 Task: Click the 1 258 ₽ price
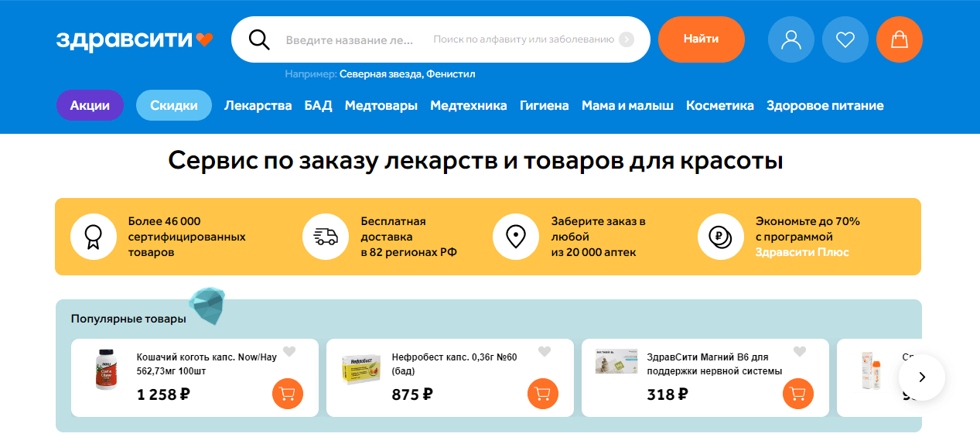[164, 395]
